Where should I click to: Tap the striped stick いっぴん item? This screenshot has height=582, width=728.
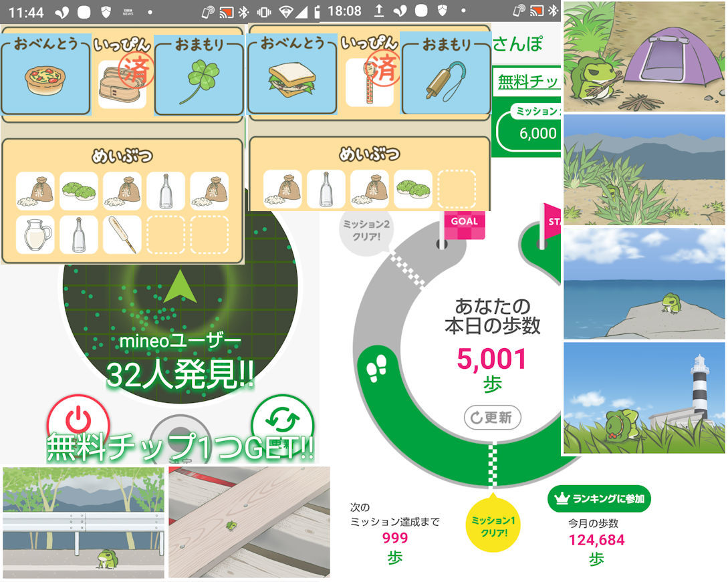(369, 84)
